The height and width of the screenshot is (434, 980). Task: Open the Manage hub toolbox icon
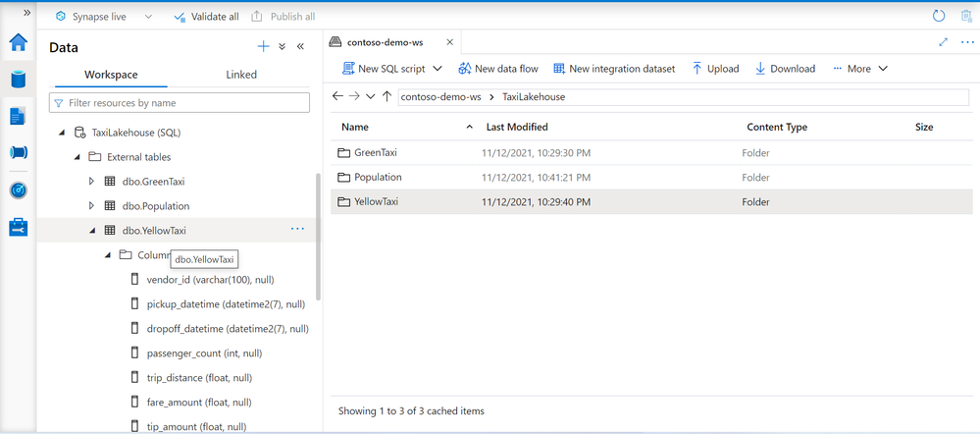click(18, 227)
